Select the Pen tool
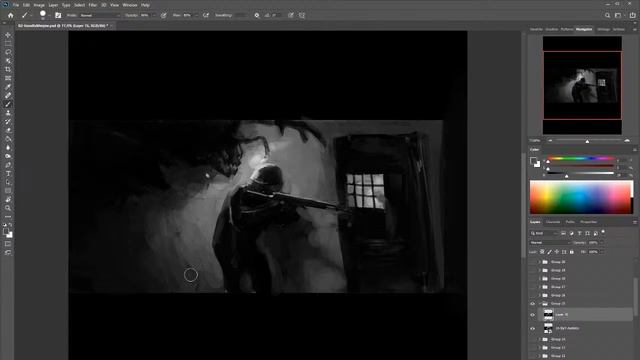The image size is (640, 360). click(x=8, y=165)
